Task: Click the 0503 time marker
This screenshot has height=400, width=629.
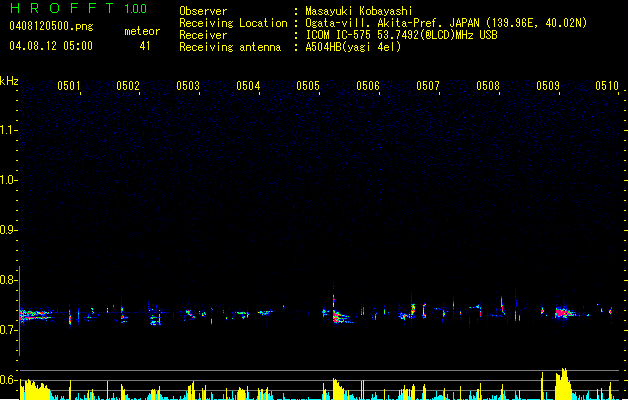Action: coord(188,86)
